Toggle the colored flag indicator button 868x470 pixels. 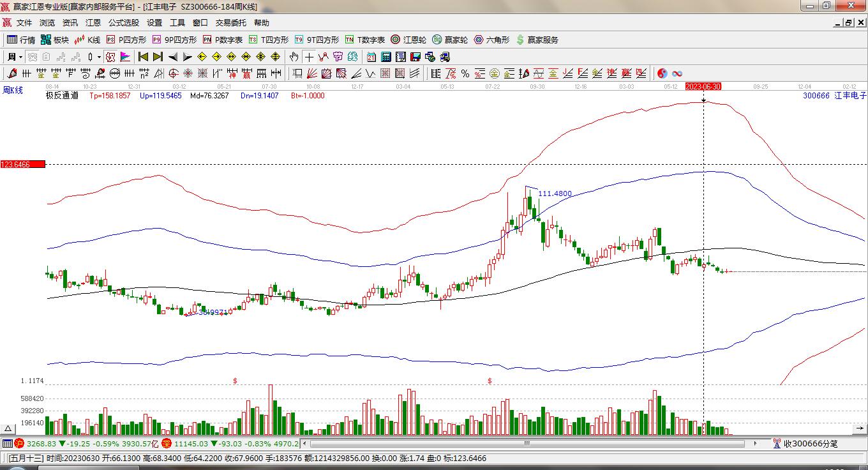[x=125, y=57]
